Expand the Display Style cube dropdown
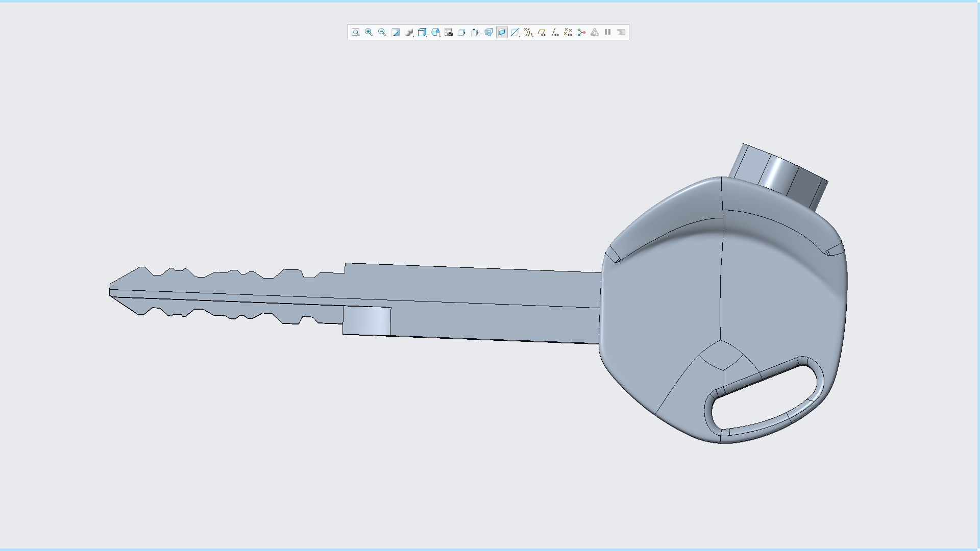980x551 pixels. [x=422, y=32]
